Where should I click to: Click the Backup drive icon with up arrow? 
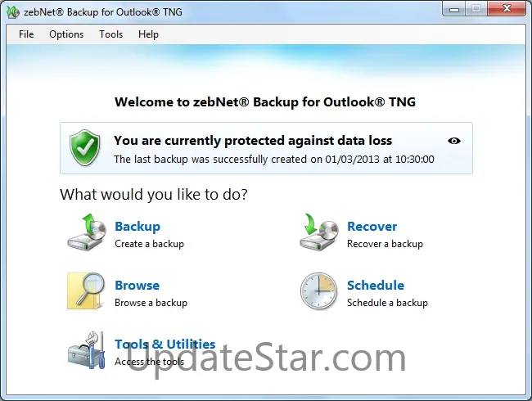coord(85,232)
